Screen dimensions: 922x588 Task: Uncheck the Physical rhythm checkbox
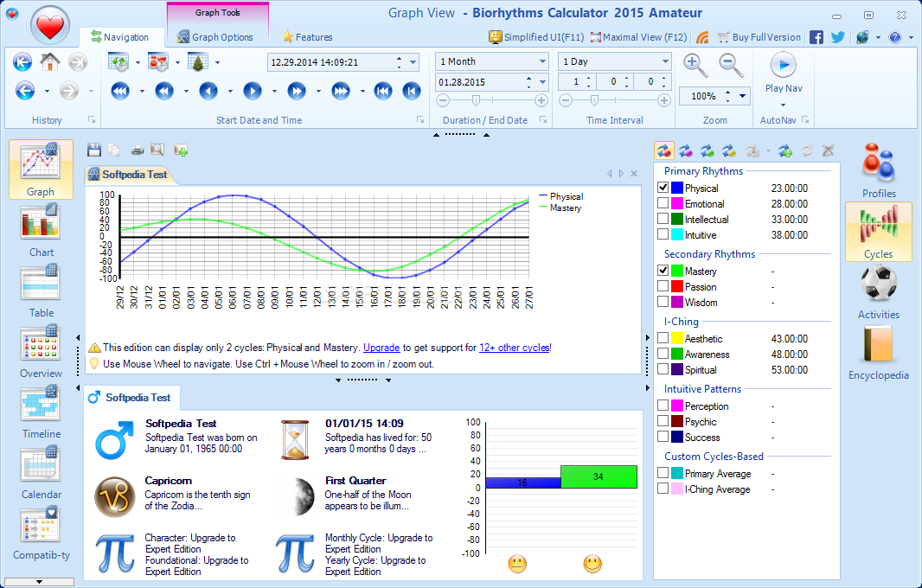663,188
